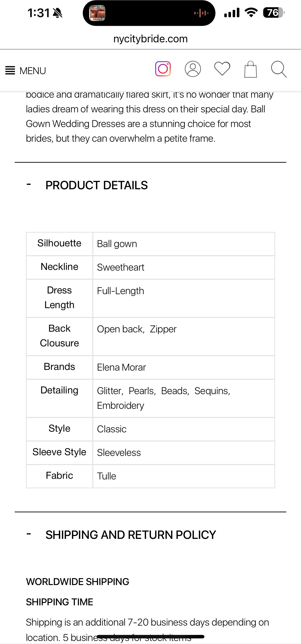Tap the PRODUCT DETAILS heading
Viewport: 301px width, 644px height.
(97, 185)
